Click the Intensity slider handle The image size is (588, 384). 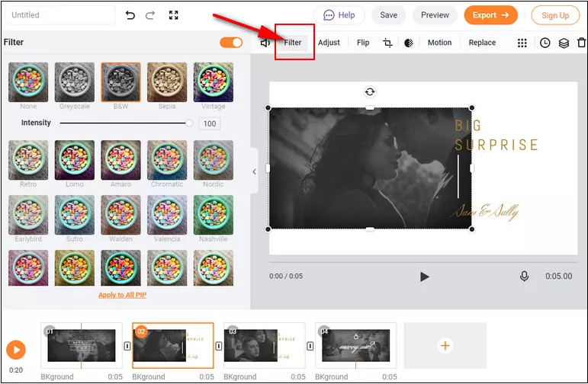pos(189,123)
